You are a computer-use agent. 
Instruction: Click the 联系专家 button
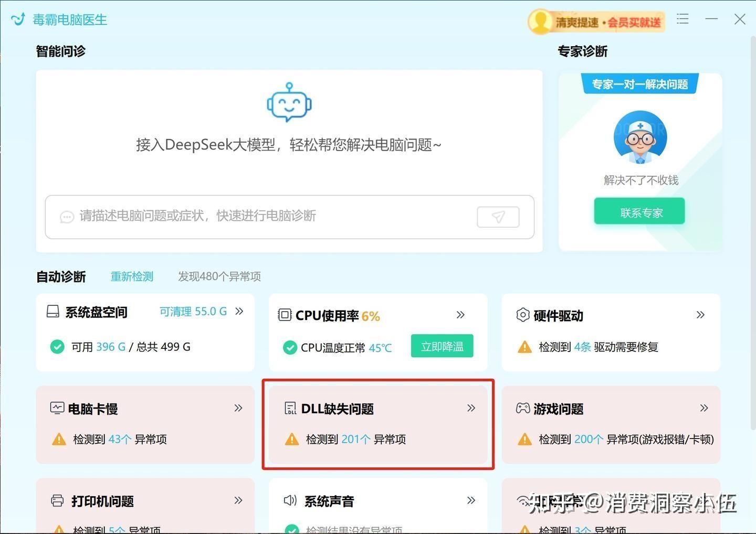pos(639,211)
